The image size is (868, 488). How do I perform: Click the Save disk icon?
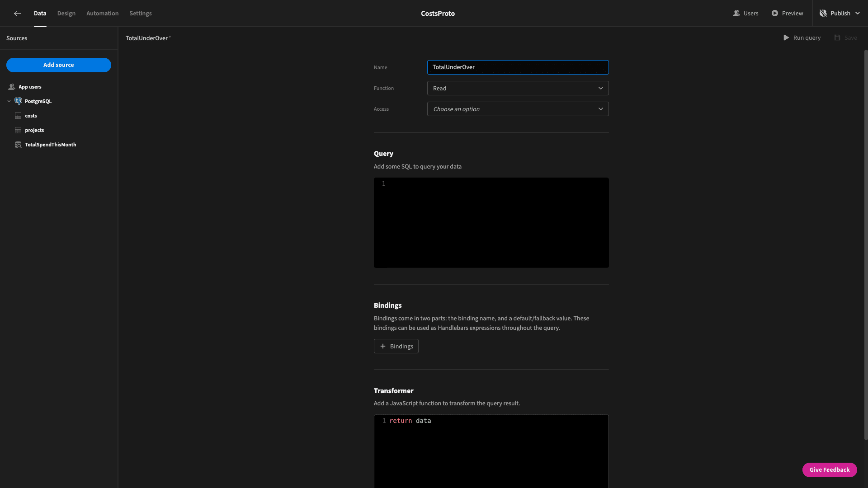tap(837, 38)
